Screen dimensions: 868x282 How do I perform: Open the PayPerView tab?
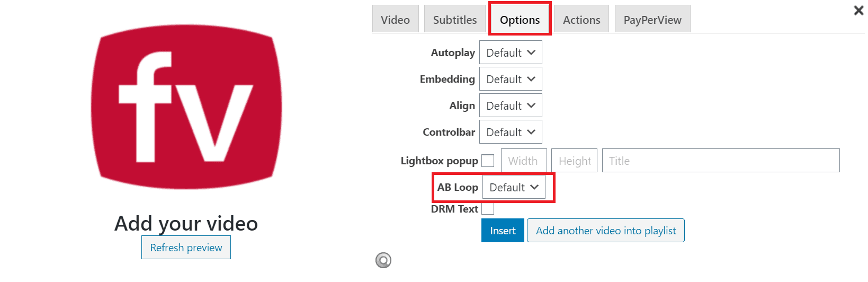652,20
